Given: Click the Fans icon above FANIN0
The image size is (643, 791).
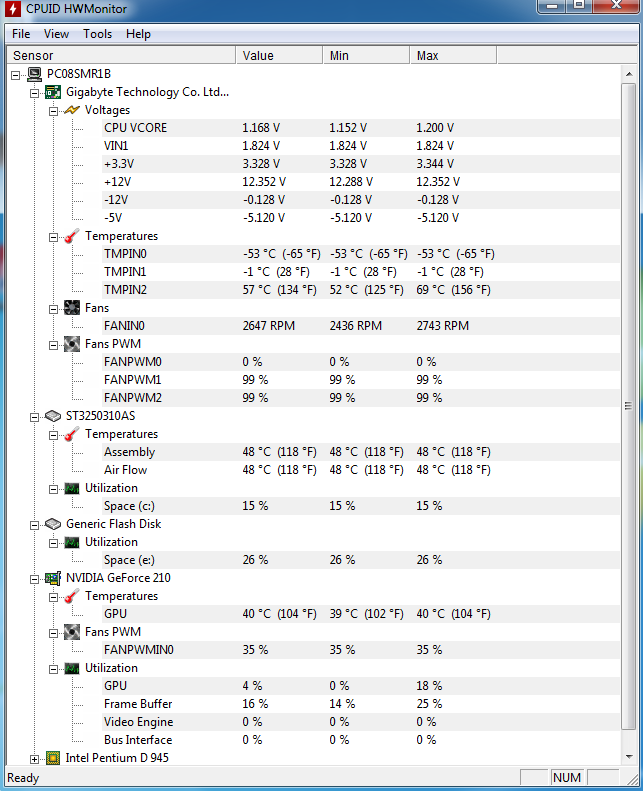Looking at the screenshot, I should [x=72, y=308].
